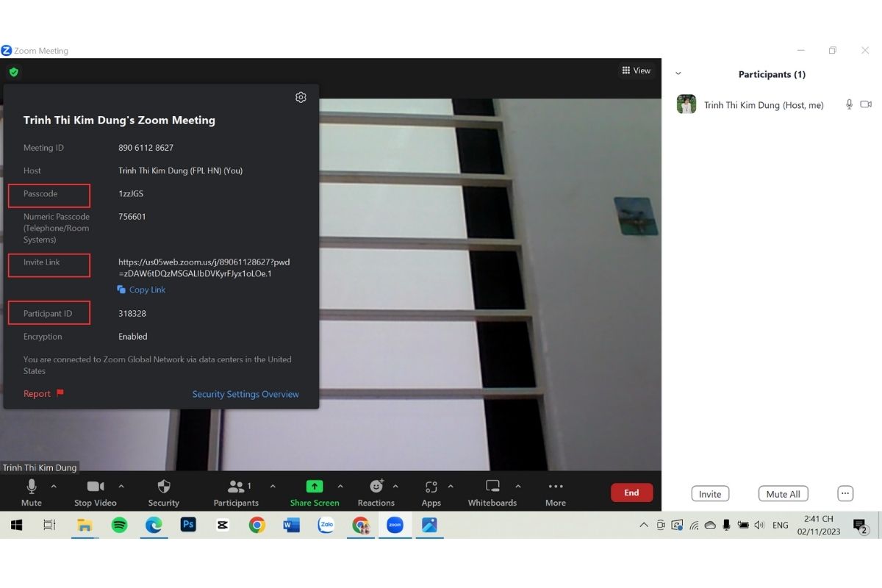Open settings gear in meeting info panel
Image resolution: width=882 pixels, height=588 pixels.
pos(301,97)
